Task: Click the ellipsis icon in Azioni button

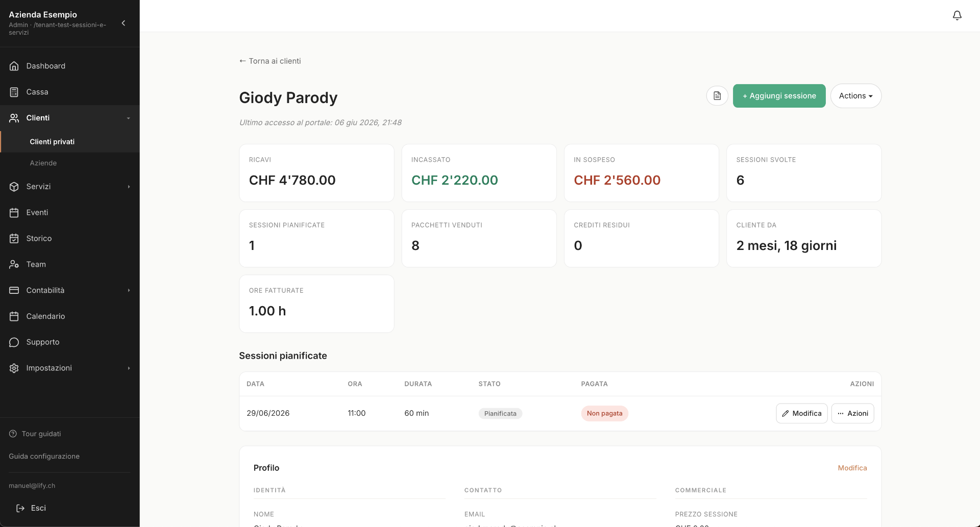Action: pos(841,414)
